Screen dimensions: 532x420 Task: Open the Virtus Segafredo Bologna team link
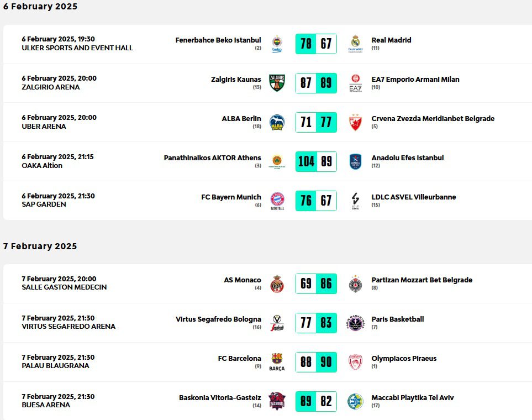pyautogui.click(x=218, y=319)
